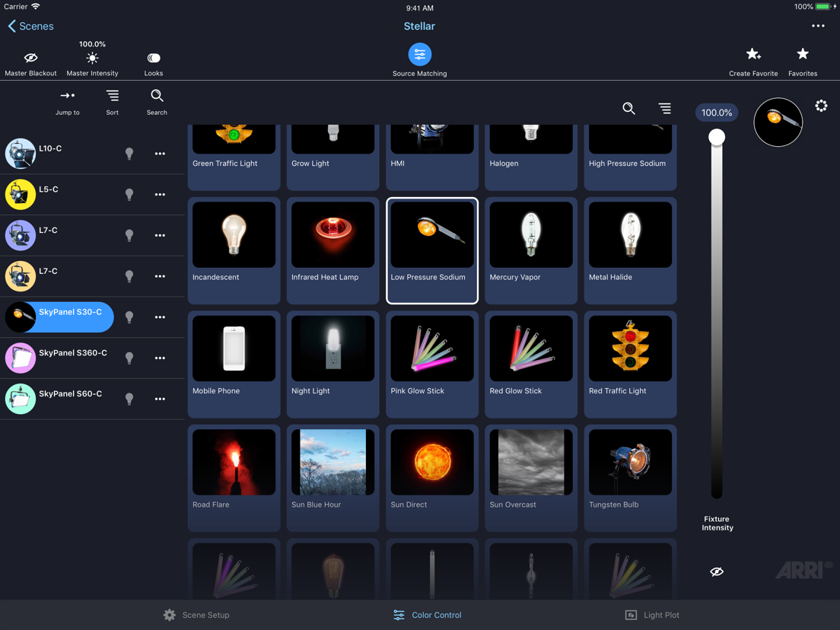This screenshot has height=630, width=840.
Task: Choose the Red Glow Stick source
Action: (x=531, y=364)
